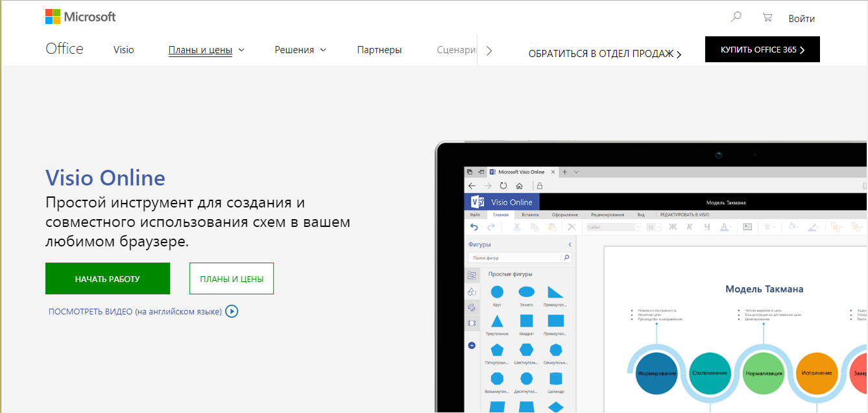Select the Cut scissors icon
The height and width of the screenshot is (413, 868).
[516, 227]
